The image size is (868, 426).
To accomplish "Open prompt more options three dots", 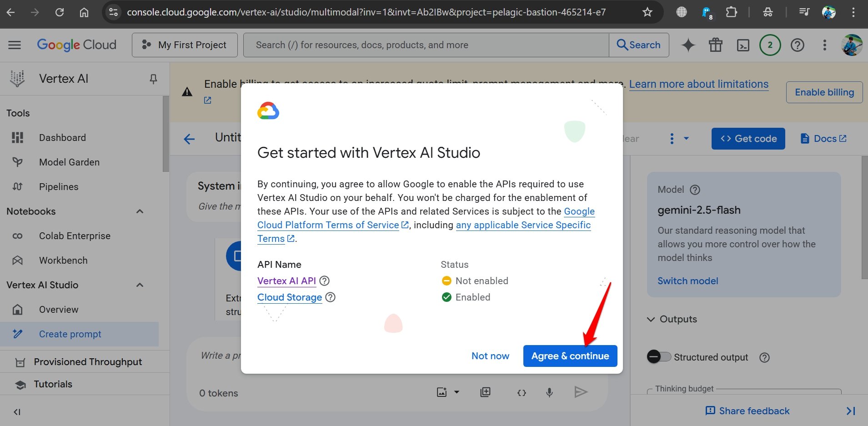I will [x=672, y=139].
